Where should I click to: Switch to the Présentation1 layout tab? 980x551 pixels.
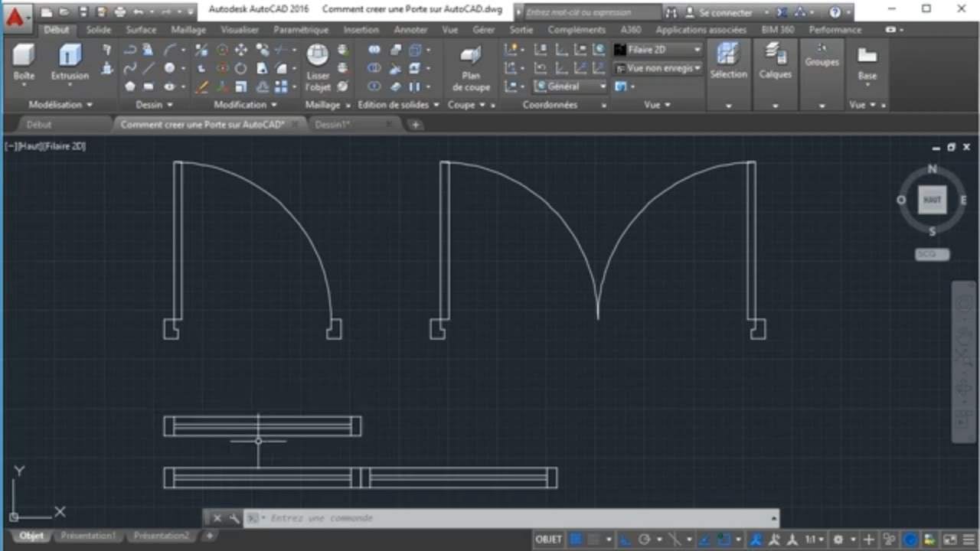[x=88, y=536]
